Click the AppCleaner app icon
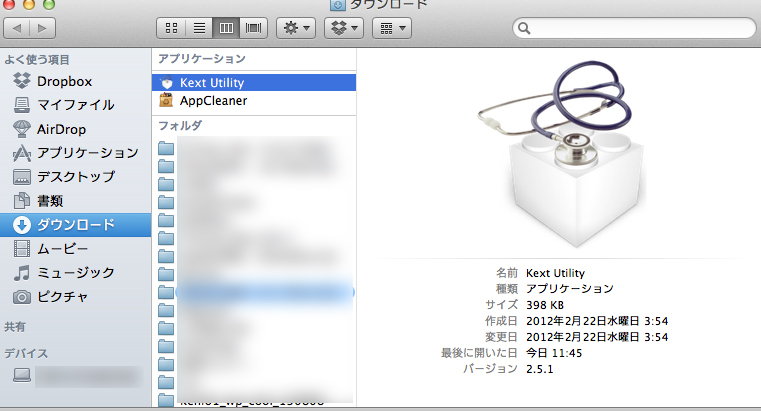Image resolution: width=761 pixels, height=411 pixels. 166,100
